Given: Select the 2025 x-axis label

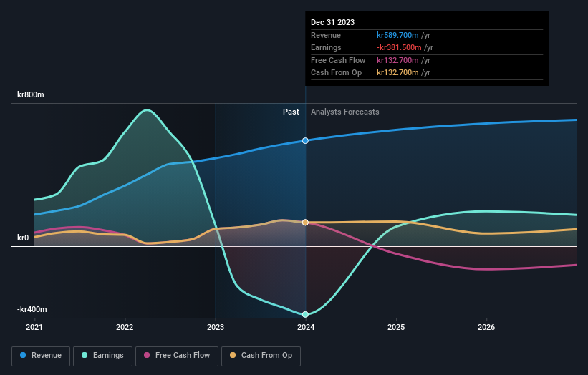Looking at the screenshot, I should (x=396, y=328).
